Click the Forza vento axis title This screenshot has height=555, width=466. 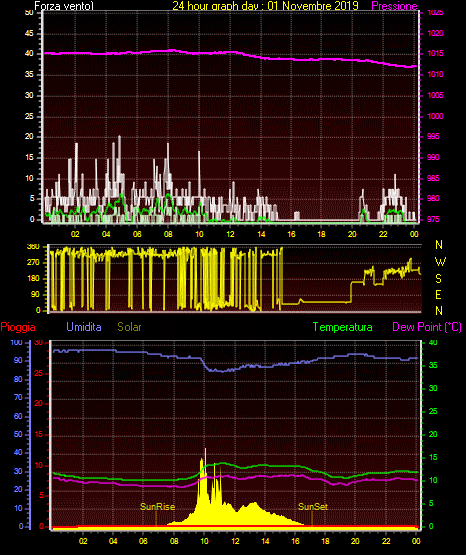64,6
